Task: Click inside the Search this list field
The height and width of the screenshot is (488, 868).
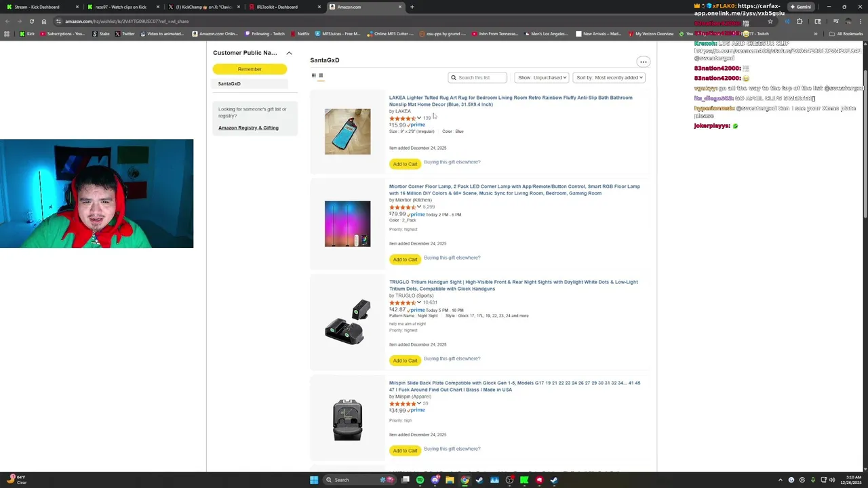Action: pos(477,77)
